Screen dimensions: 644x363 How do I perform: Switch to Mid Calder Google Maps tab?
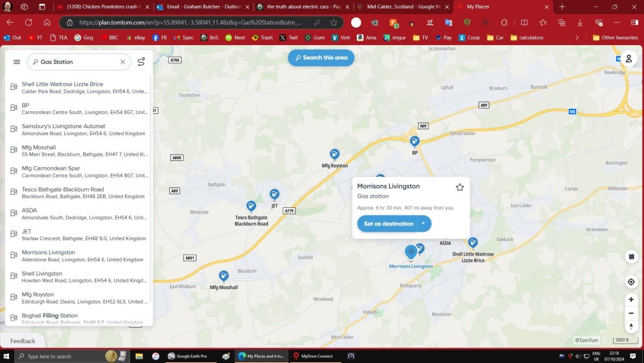(x=403, y=6)
